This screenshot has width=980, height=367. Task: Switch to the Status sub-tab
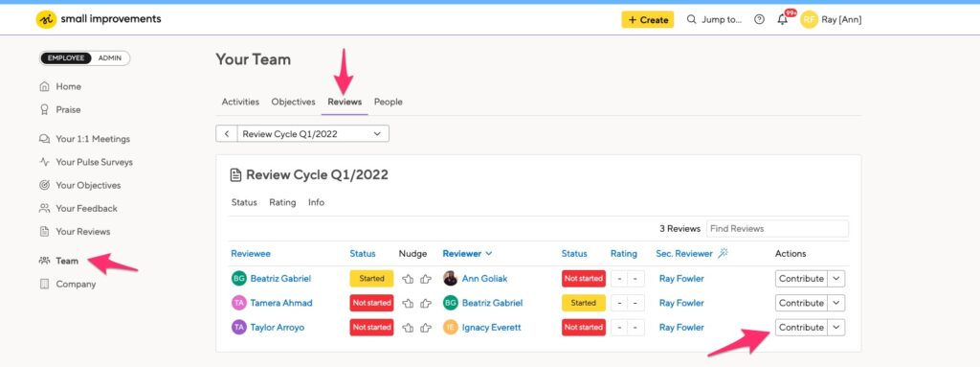tap(244, 202)
